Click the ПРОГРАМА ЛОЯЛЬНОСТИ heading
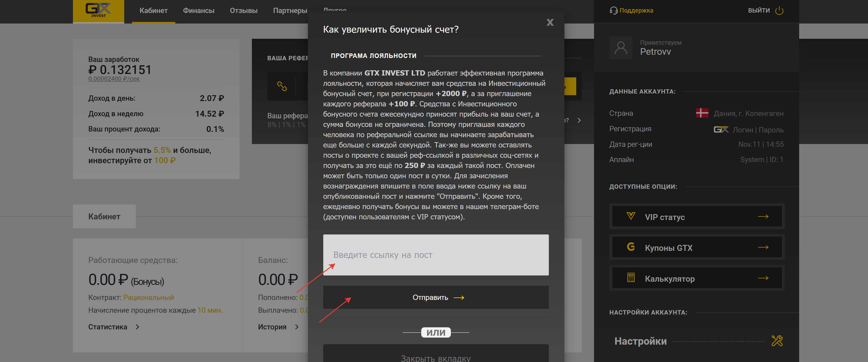 tap(373, 56)
